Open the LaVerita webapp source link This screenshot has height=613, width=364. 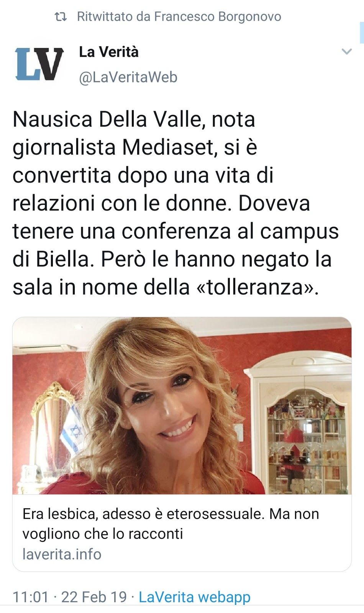[x=194, y=597]
